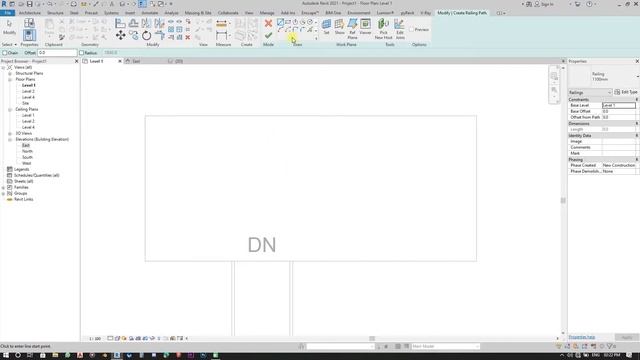Click the Base Offset value field

pos(619,111)
